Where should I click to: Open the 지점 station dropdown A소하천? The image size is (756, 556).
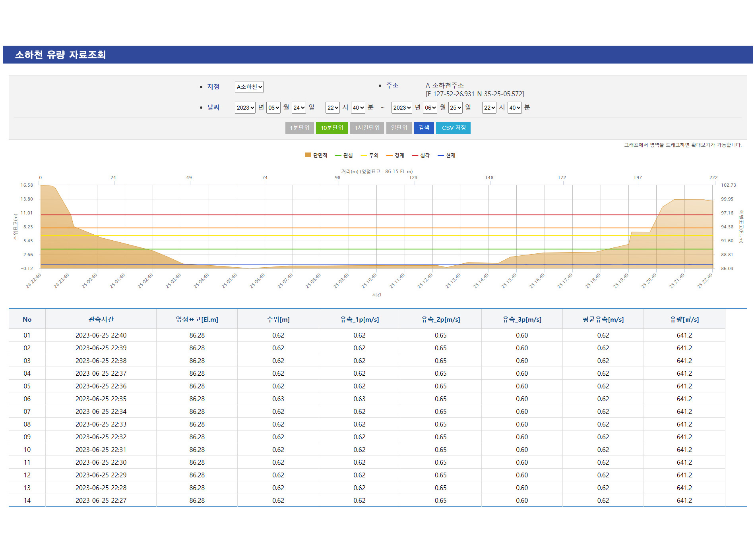[249, 87]
